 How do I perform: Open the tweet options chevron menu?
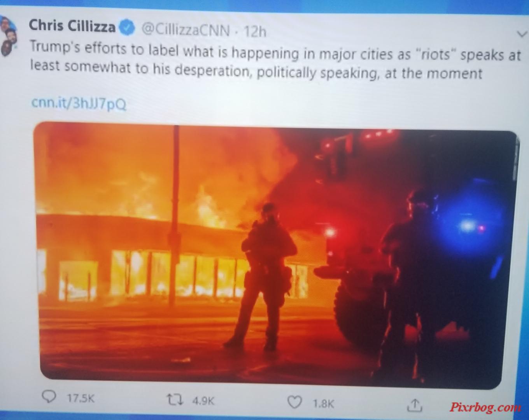click(522, 34)
